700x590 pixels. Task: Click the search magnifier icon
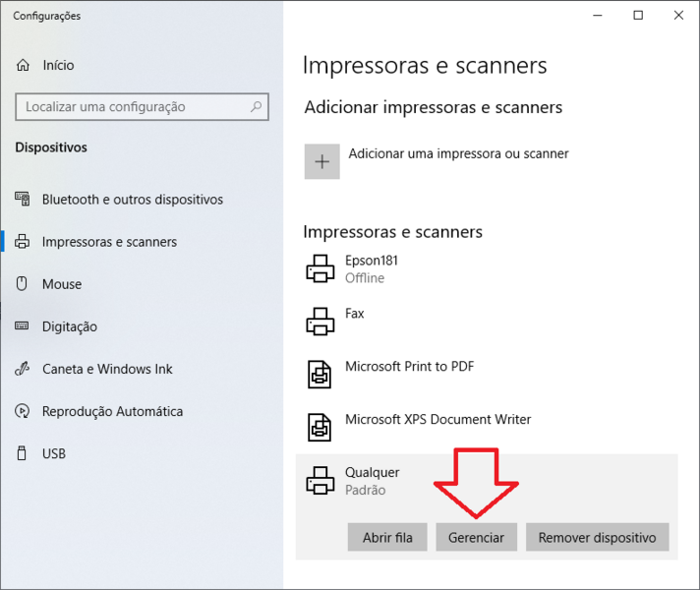pyautogui.click(x=256, y=107)
